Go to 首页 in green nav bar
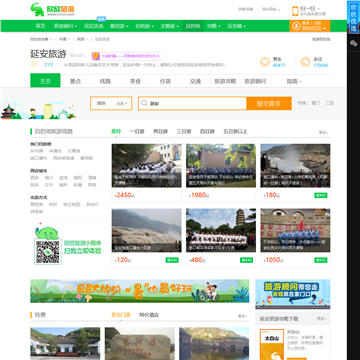 (40, 26)
